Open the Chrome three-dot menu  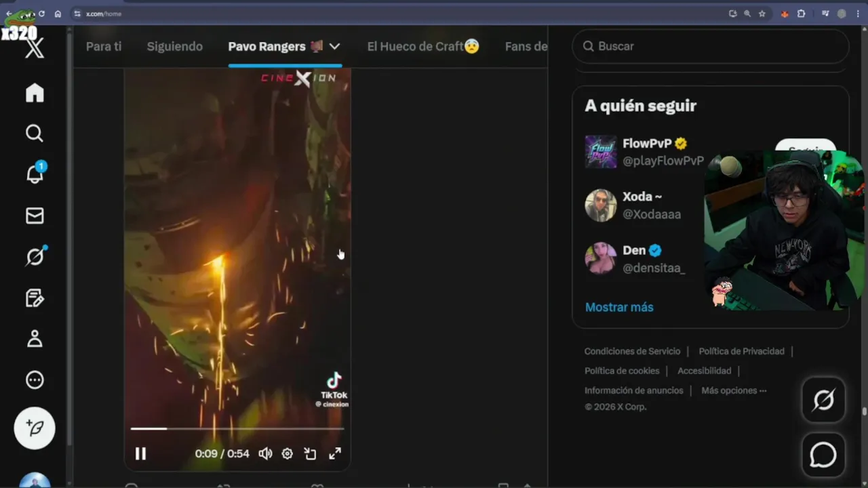(x=858, y=14)
